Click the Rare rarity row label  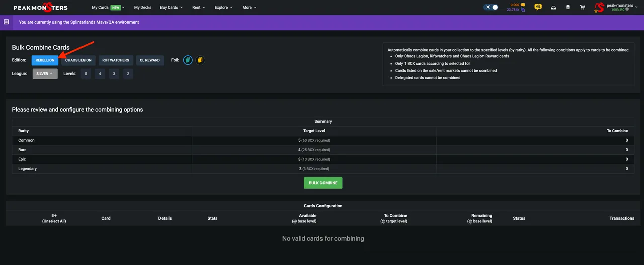tap(22, 150)
